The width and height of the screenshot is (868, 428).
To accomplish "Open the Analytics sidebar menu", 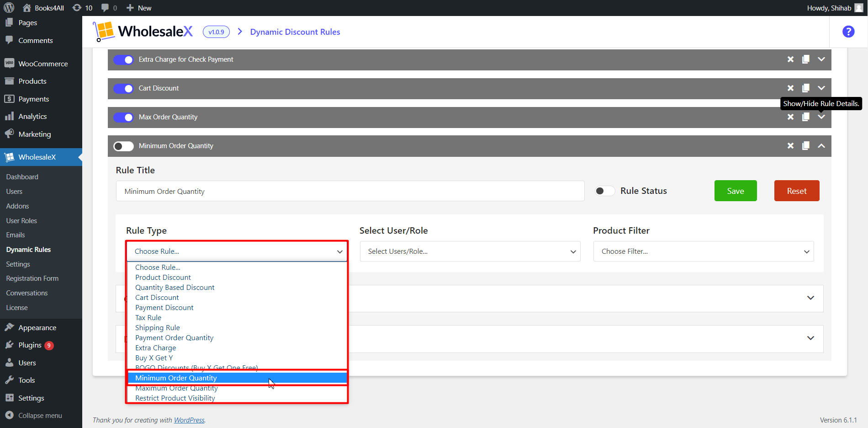I will tap(41, 116).
